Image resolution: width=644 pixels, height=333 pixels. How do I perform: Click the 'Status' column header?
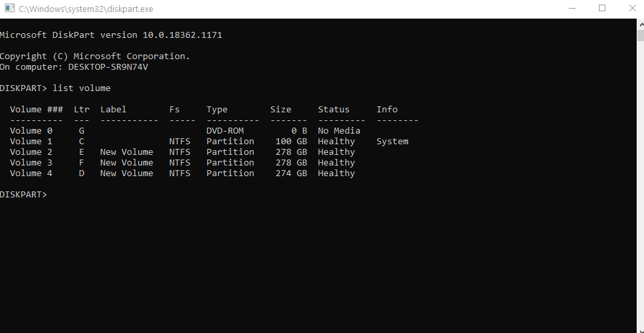tap(334, 110)
